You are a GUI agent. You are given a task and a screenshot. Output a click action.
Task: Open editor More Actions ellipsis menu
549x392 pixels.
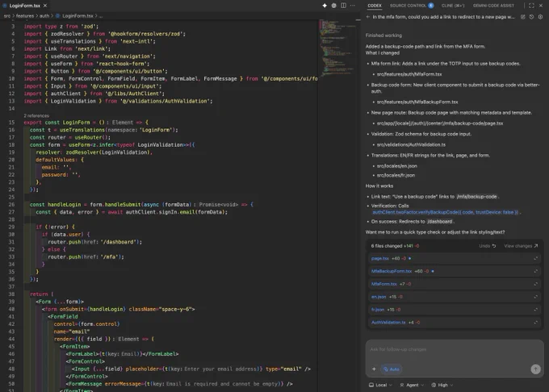point(353,6)
